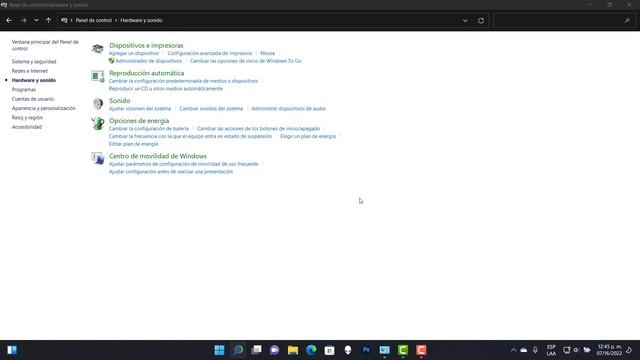Open ESP LAA input language switcher

point(551,350)
